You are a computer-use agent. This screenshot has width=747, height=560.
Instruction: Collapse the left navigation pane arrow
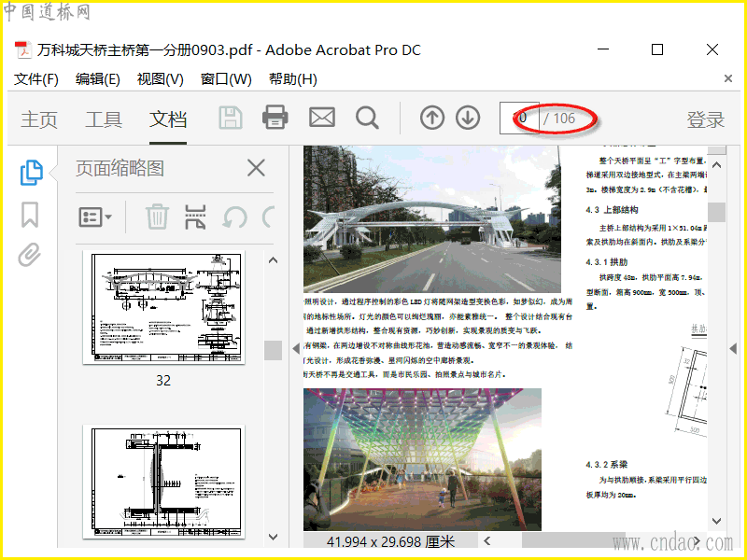[296, 348]
